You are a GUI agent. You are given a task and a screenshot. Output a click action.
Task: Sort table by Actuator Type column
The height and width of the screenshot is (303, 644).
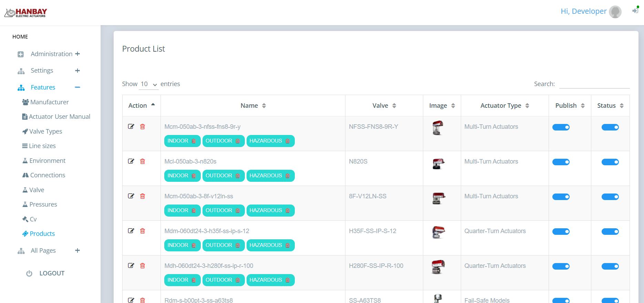[x=505, y=106]
